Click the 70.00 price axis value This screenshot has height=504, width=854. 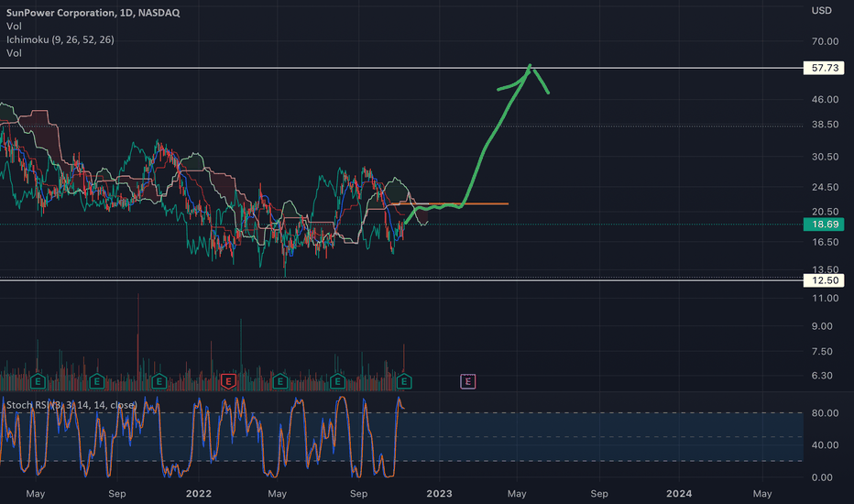825,41
